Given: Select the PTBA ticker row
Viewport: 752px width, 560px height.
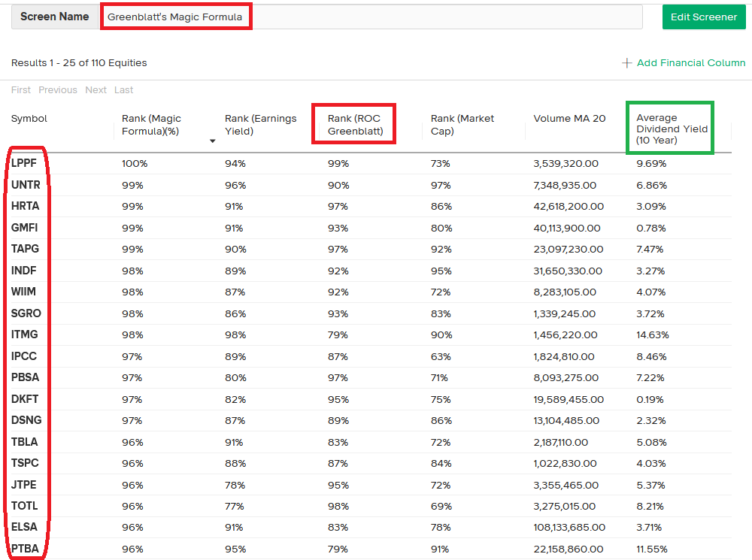Looking at the screenshot, I should tap(25, 549).
